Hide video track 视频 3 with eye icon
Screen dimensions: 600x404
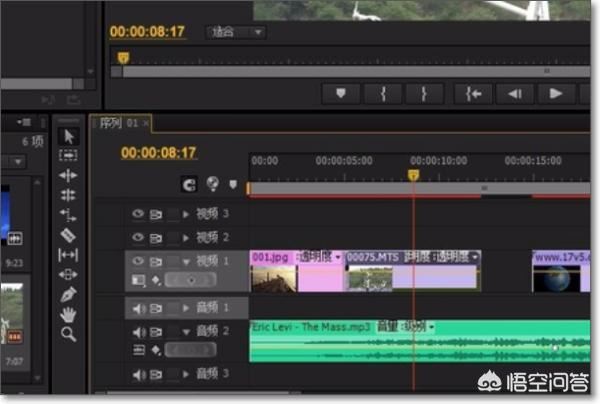138,214
